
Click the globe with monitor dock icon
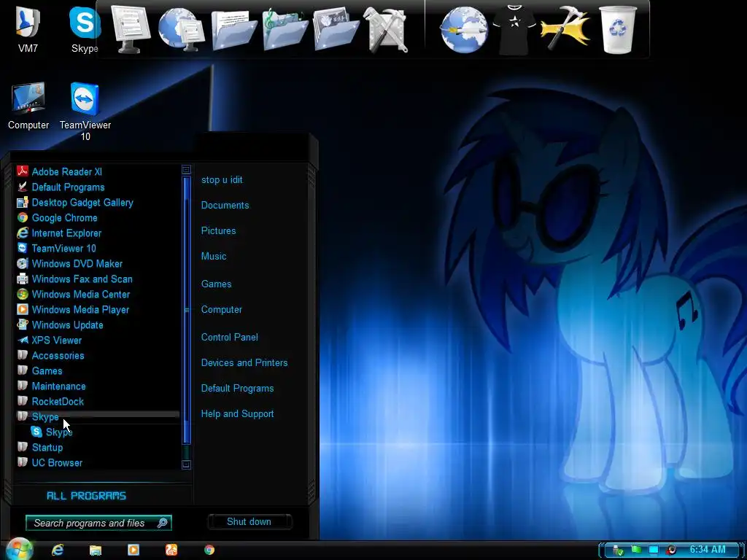pos(182,29)
